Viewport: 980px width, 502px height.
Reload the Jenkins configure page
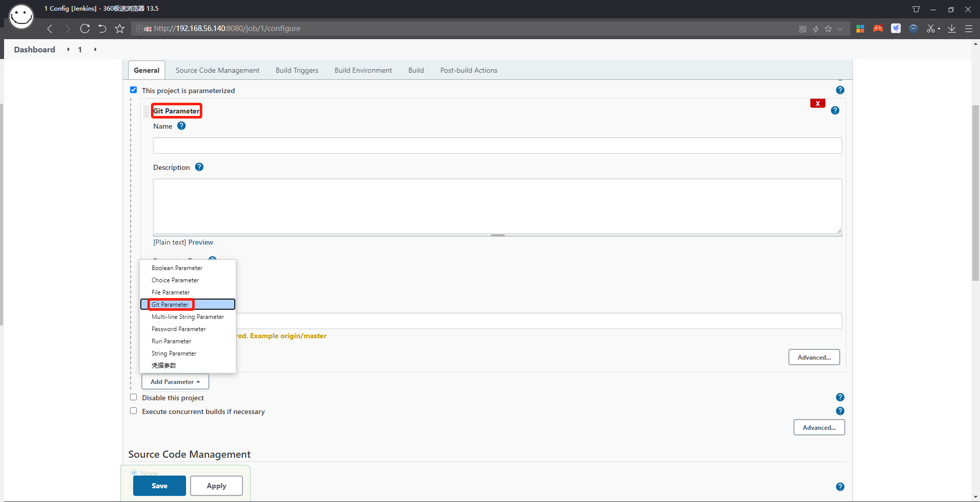[85, 28]
